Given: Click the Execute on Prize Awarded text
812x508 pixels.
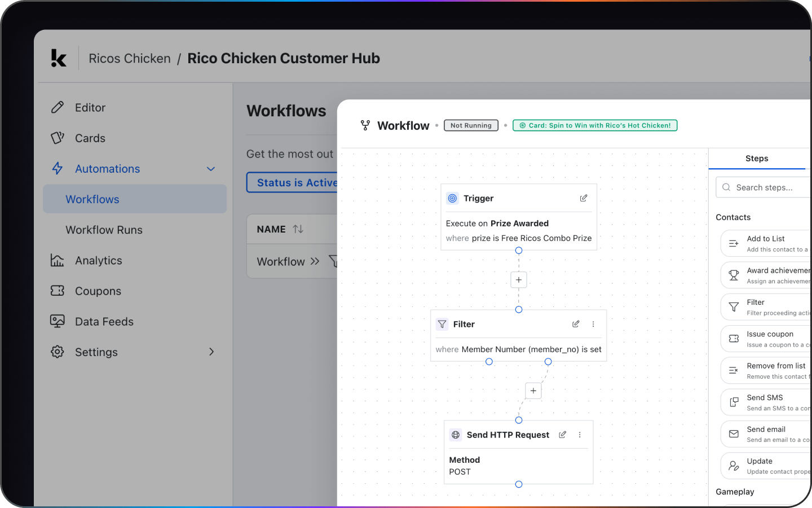Looking at the screenshot, I should (x=497, y=224).
